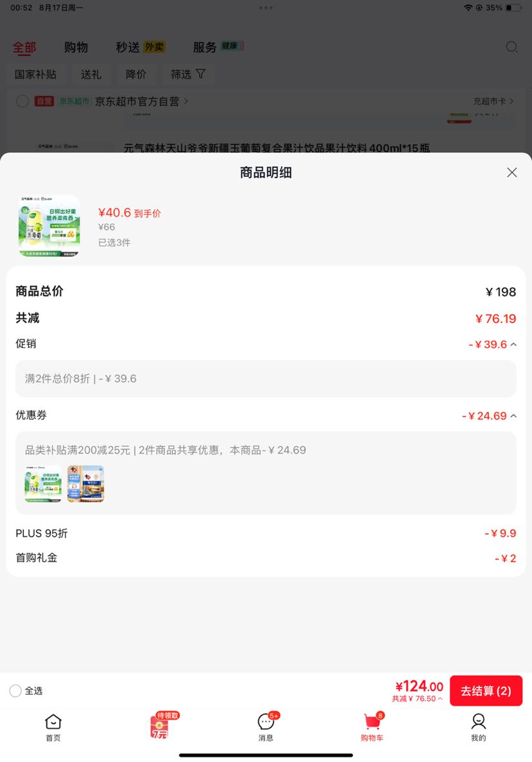This screenshot has width=532, height=762.
Task: Open the 消息 messages icon
Action: (266, 727)
